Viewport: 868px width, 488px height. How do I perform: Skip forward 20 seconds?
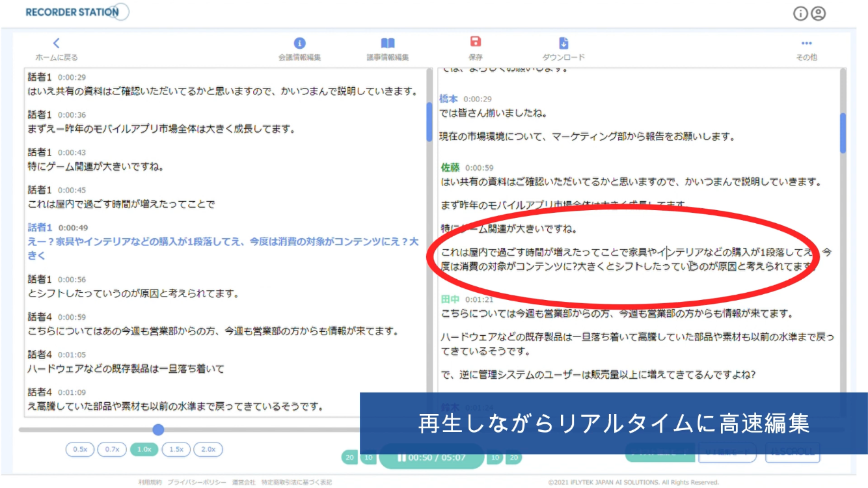click(x=514, y=457)
